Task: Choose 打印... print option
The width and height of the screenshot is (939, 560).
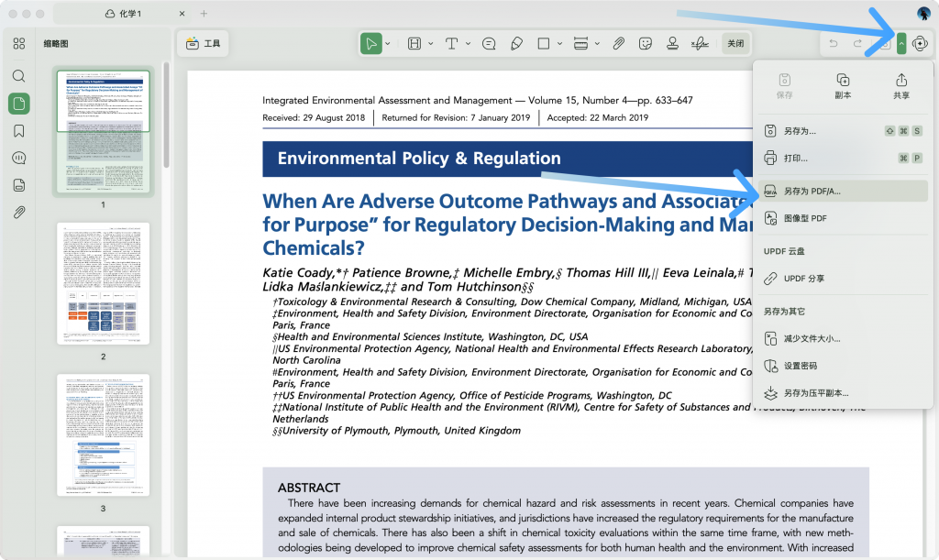Action: 843,158
